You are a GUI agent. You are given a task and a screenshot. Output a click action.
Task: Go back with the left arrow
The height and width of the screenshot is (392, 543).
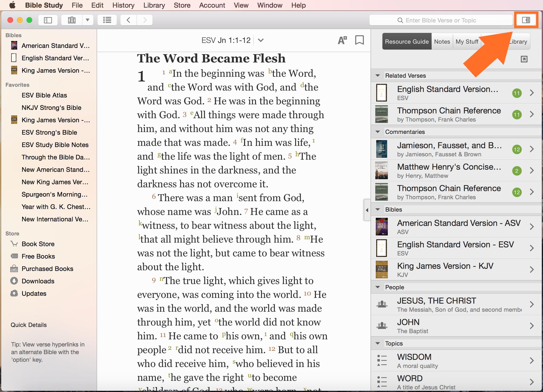tap(129, 20)
